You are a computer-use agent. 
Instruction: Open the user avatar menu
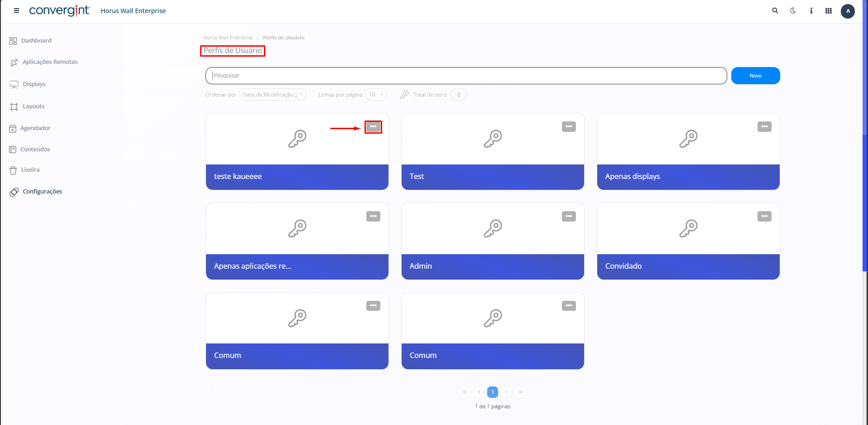click(x=848, y=11)
